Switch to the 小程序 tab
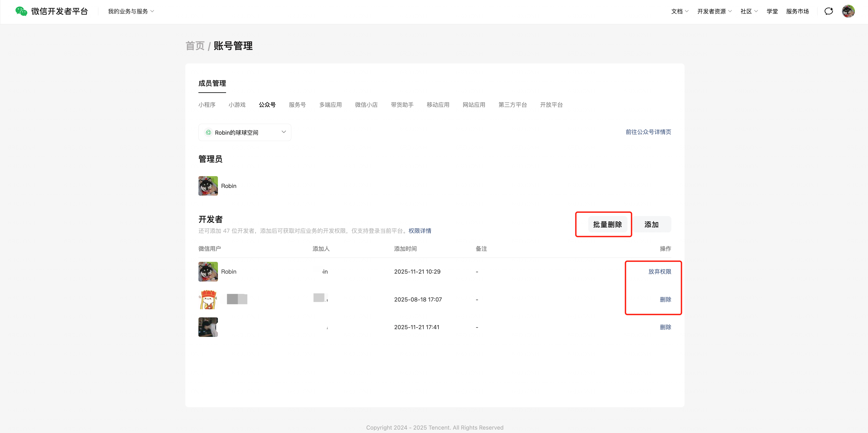Image resolution: width=868 pixels, height=433 pixels. coord(207,105)
